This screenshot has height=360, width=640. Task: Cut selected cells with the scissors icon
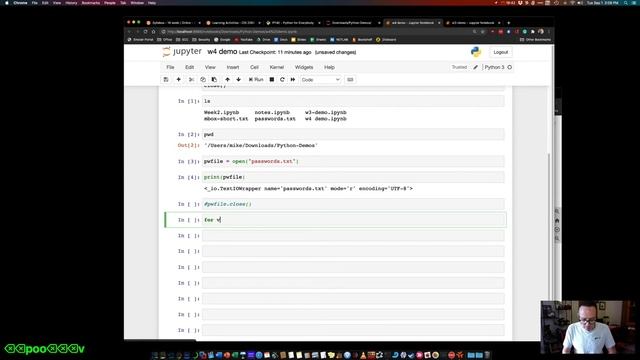pos(191,80)
